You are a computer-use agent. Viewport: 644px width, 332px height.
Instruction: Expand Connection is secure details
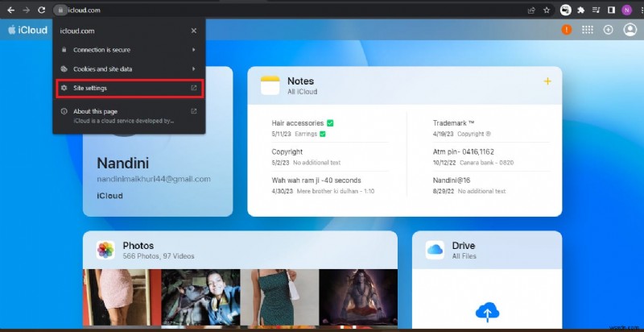[x=193, y=50]
